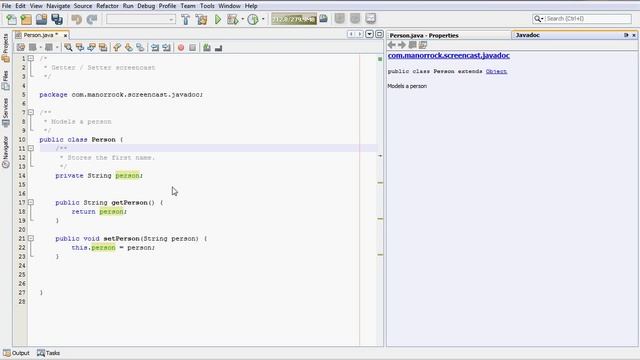This screenshot has width=640, height=360.
Task: Click the editor Source view icon
Action: click(x=20, y=47)
